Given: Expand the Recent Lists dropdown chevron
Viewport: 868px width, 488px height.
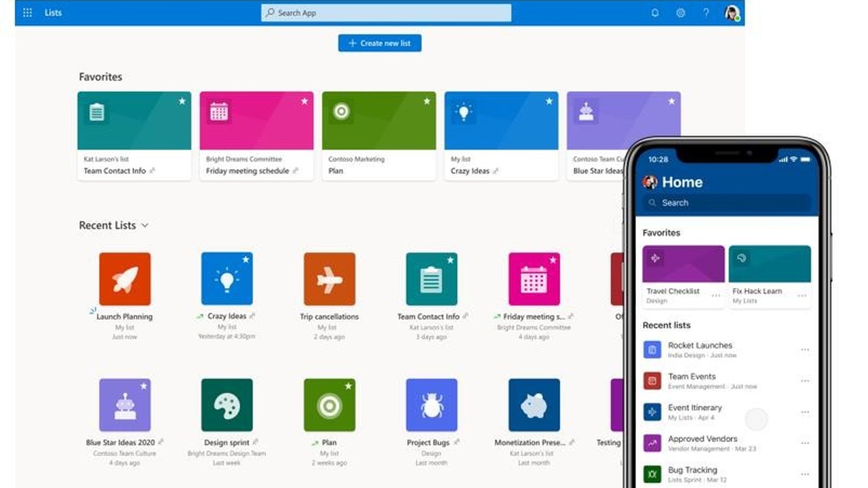Looking at the screenshot, I should click(x=144, y=225).
